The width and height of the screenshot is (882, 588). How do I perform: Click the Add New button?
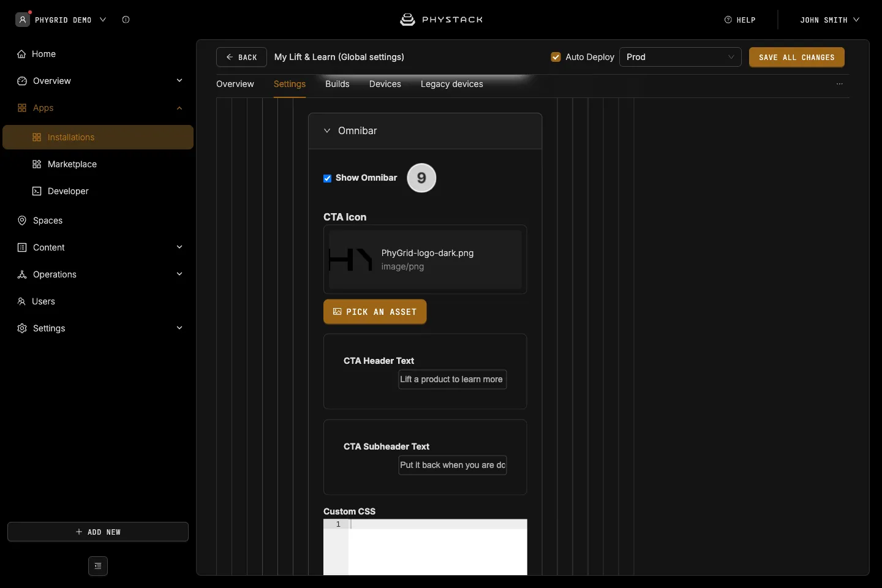tap(98, 532)
